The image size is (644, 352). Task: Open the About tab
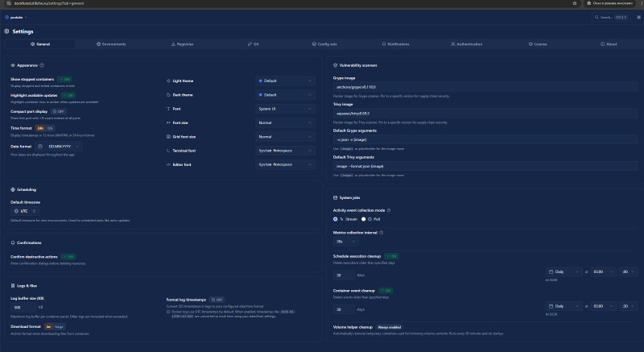[x=609, y=44]
